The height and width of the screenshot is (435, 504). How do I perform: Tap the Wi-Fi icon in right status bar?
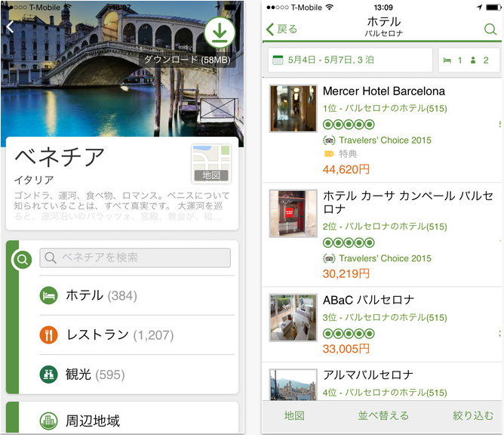(x=330, y=7)
